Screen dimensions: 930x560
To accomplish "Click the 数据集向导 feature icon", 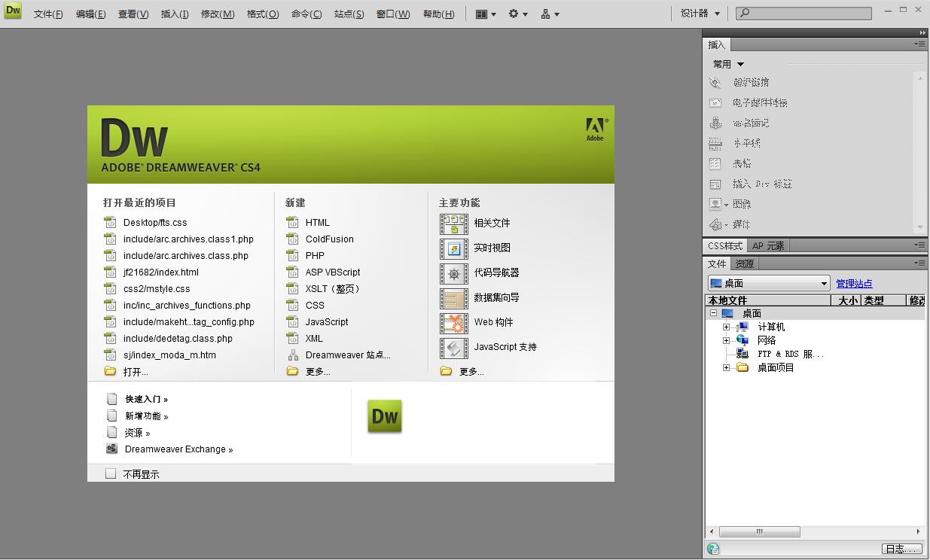I will point(454,298).
